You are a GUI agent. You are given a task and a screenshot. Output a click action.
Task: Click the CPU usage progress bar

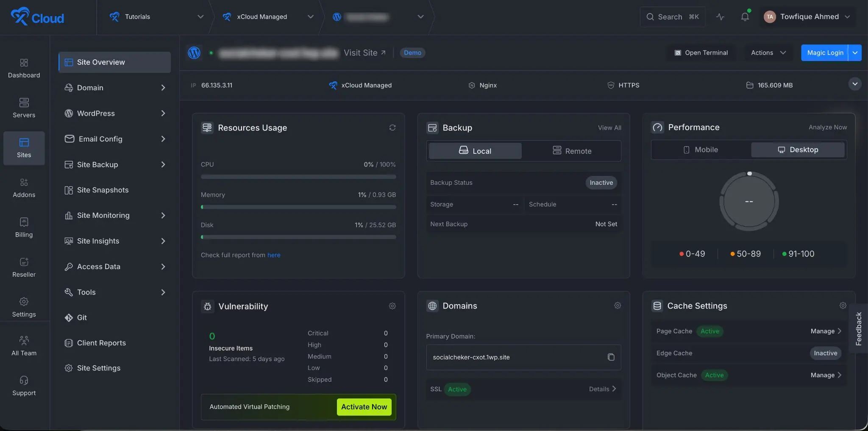[298, 176]
